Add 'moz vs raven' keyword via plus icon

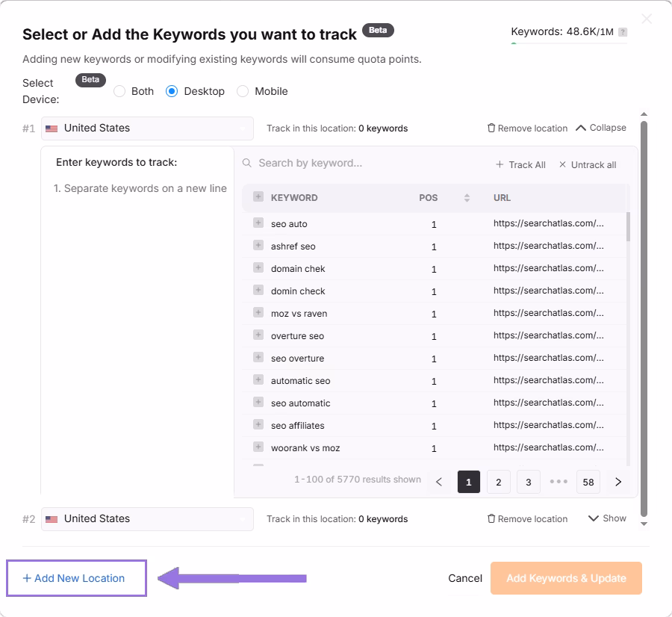258,312
